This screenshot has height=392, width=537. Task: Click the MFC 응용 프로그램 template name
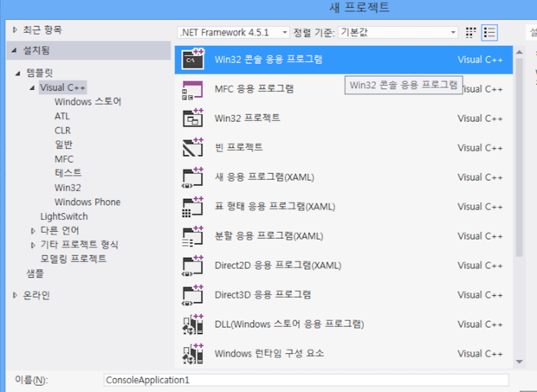254,89
